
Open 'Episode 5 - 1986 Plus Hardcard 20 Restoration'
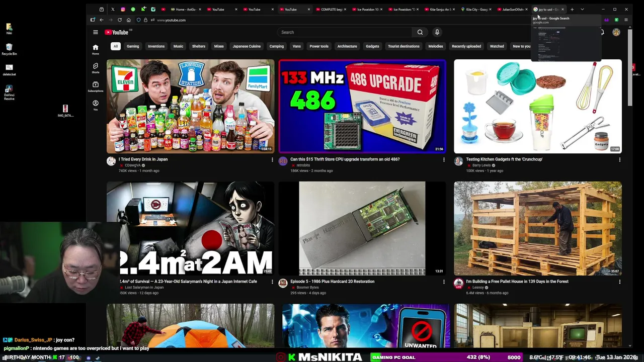pyautogui.click(x=332, y=282)
